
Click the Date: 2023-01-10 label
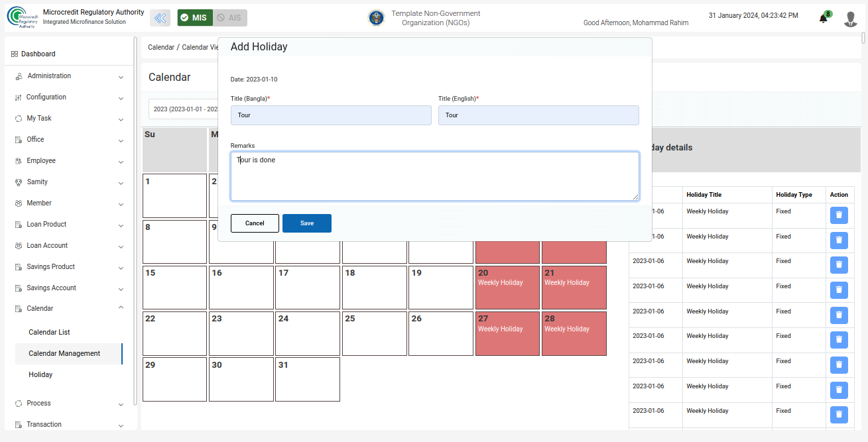pos(254,80)
